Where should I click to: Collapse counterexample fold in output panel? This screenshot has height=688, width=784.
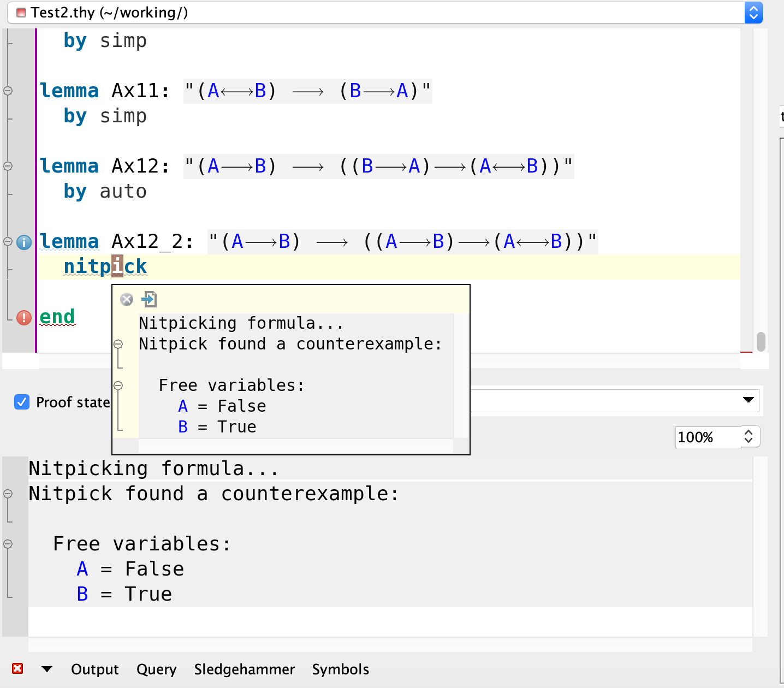pyautogui.click(x=8, y=494)
